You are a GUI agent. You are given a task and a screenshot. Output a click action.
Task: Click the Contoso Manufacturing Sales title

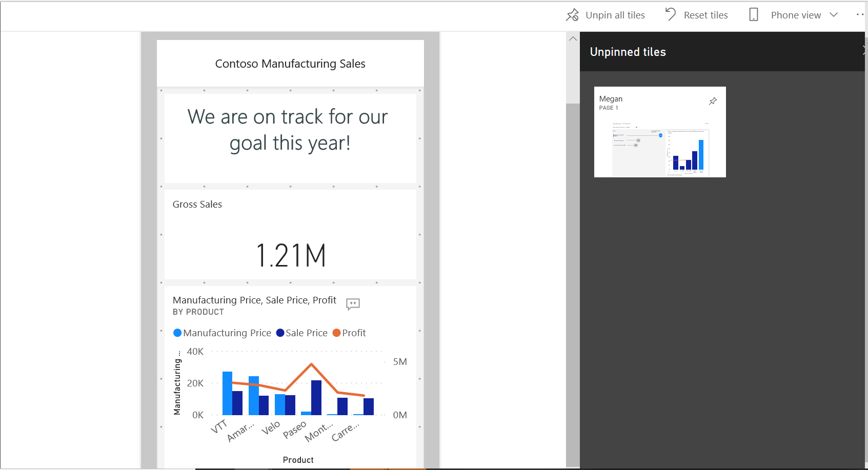click(290, 64)
